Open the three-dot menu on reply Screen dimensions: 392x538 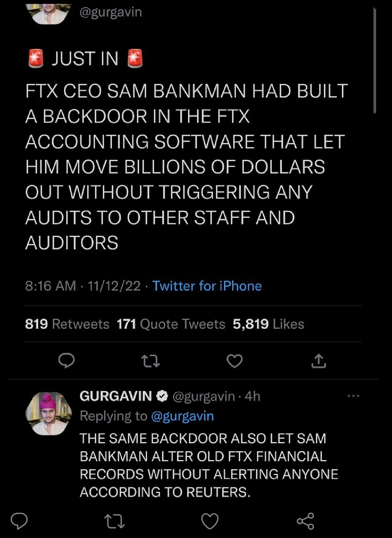coord(352,395)
